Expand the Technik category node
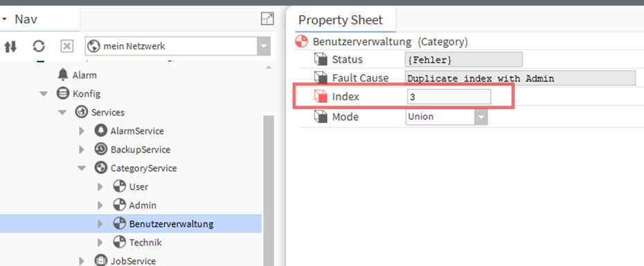 click(x=100, y=242)
